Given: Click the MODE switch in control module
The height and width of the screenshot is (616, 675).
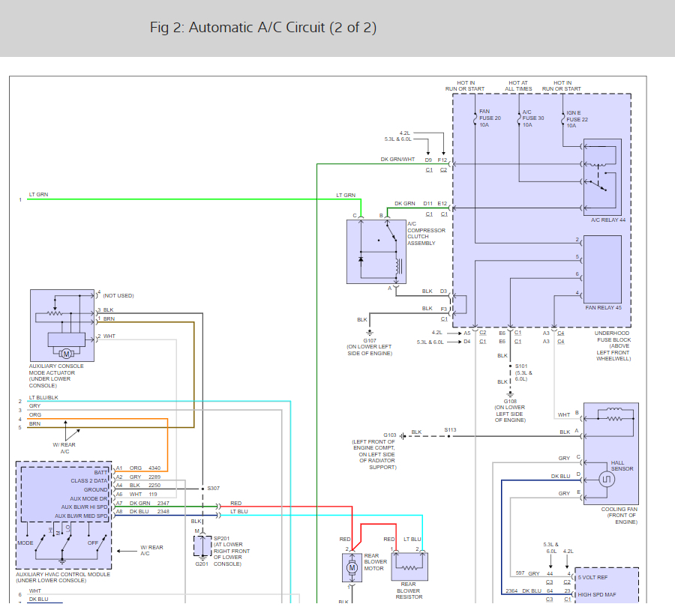Looking at the screenshot, I should 40,544.
